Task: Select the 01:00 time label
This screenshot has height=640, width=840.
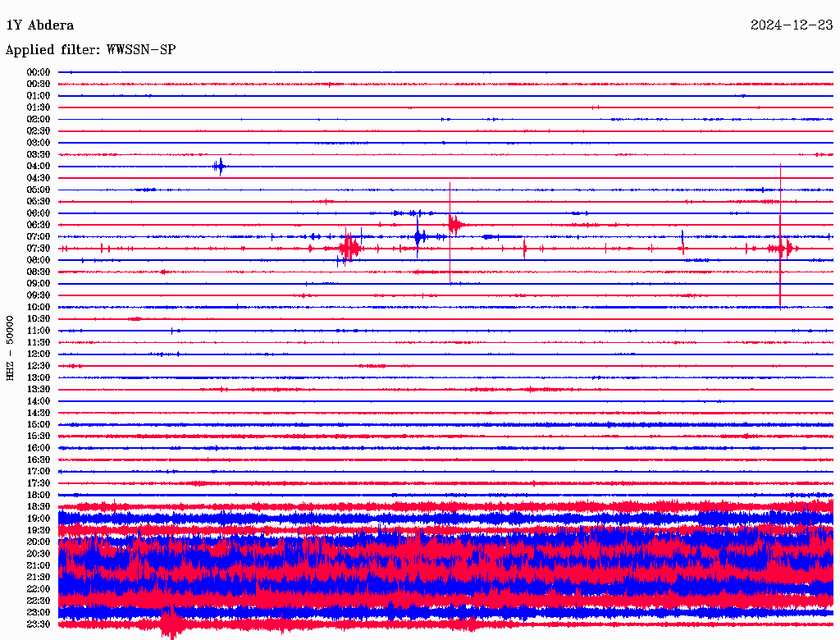Action: tap(39, 96)
